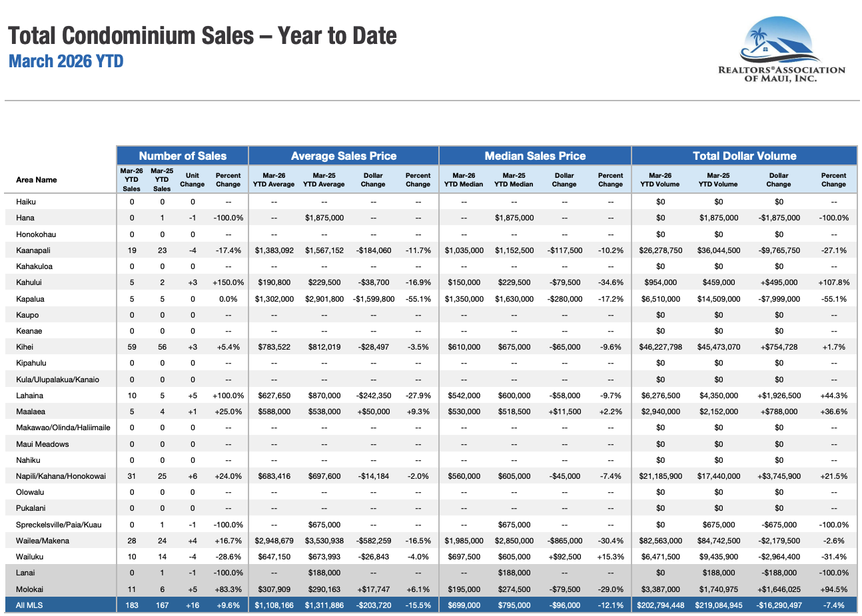Click the Honokohau row label

[36, 234]
